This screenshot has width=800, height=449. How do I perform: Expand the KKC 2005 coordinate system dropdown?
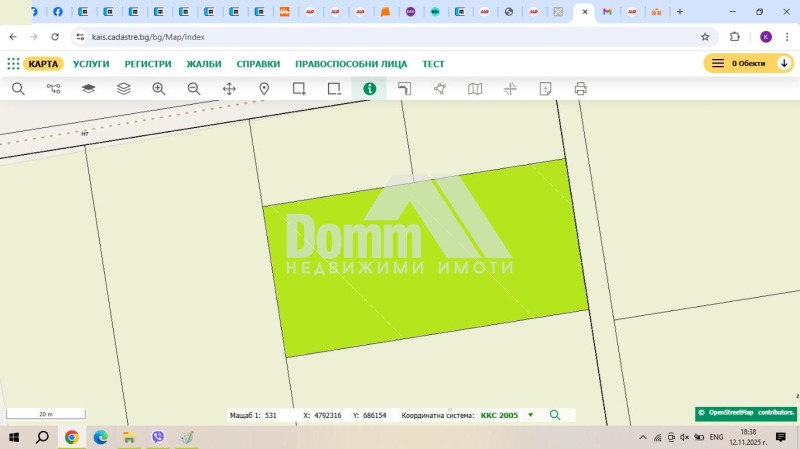(530, 415)
